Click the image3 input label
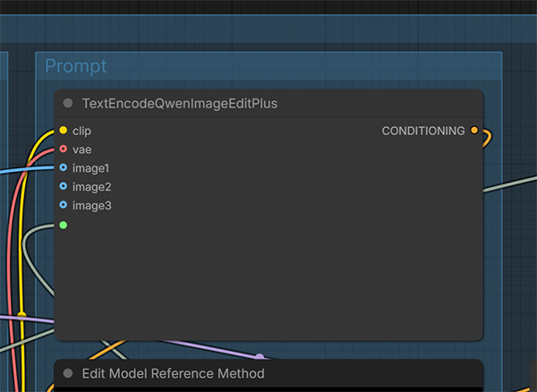537x392 pixels. click(x=92, y=206)
